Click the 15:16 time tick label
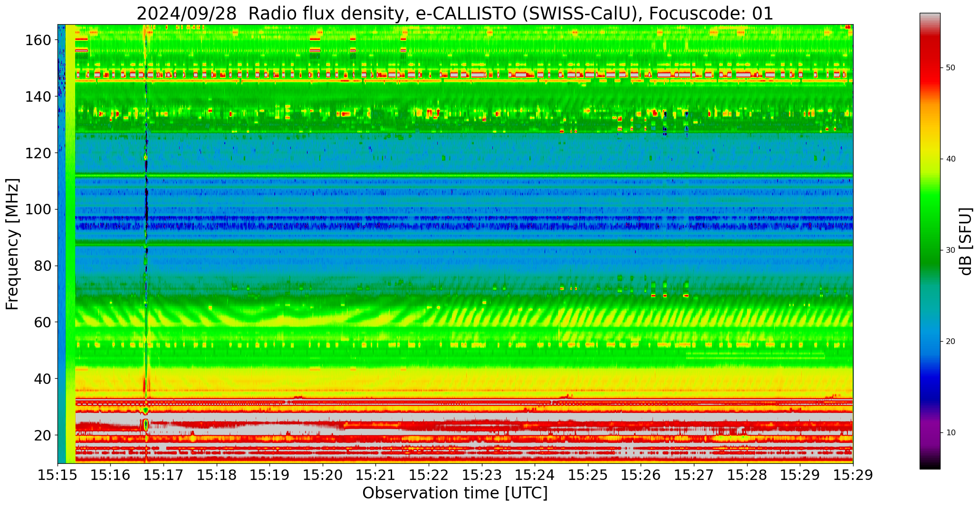Viewport: 980px width, 507px height. (111, 475)
